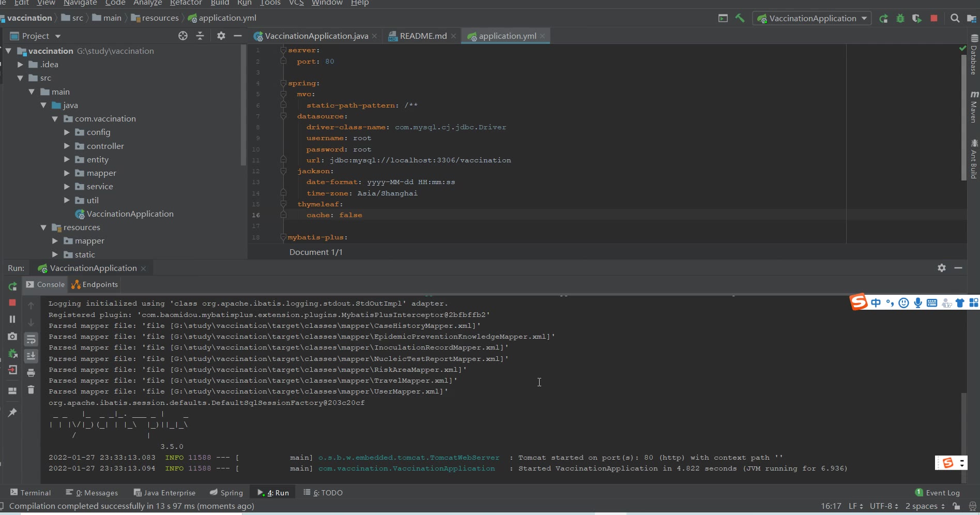The width and height of the screenshot is (980, 515).
Task: Stop the application from top toolbar
Action: pos(934,18)
